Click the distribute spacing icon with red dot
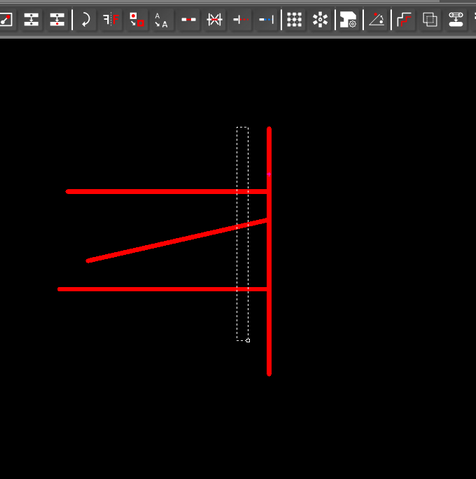The image size is (476, 479). [x=57, y=20]
